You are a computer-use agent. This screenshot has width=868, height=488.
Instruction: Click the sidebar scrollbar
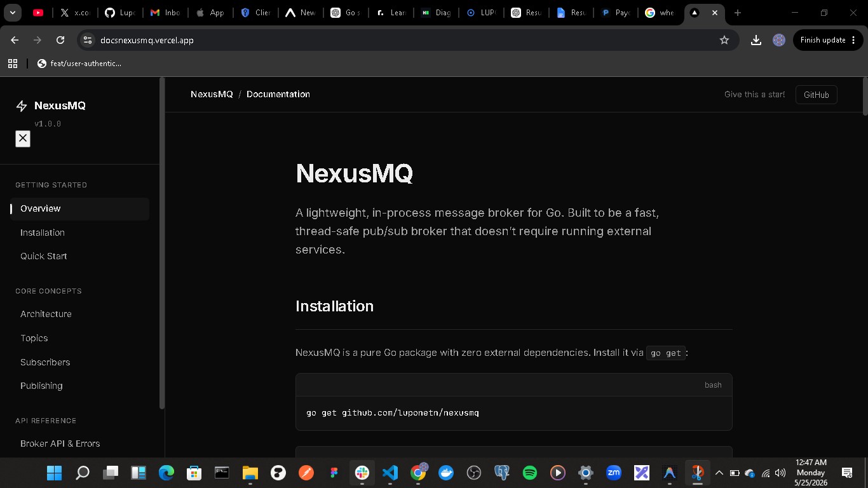click(x=162, y=243)
